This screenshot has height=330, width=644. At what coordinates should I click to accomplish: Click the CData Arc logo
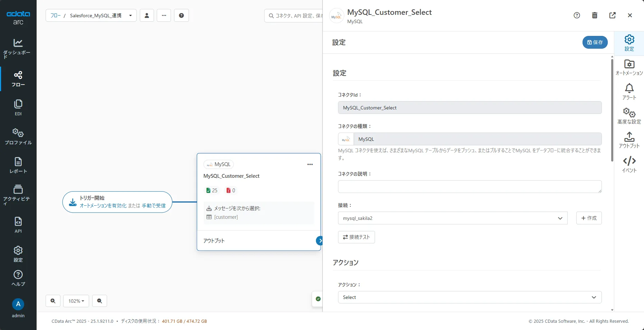(x=18, y=18)
